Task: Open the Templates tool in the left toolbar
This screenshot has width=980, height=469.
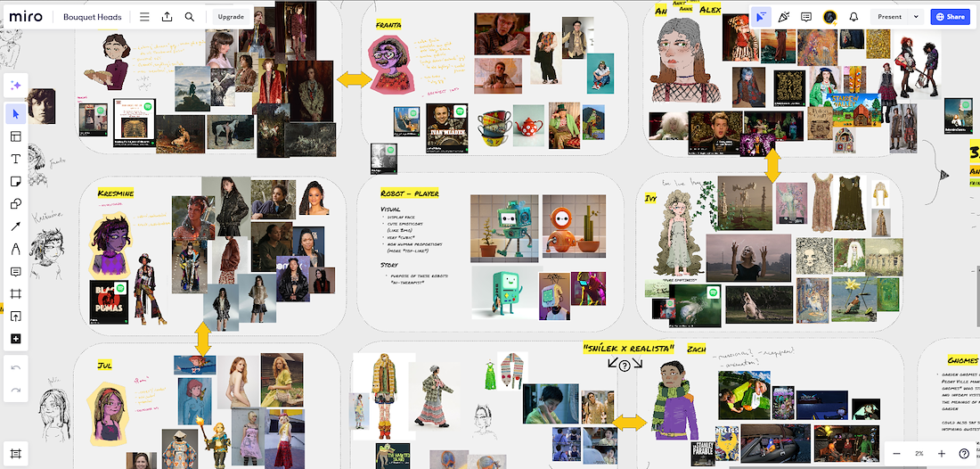Action: [16, 136]
